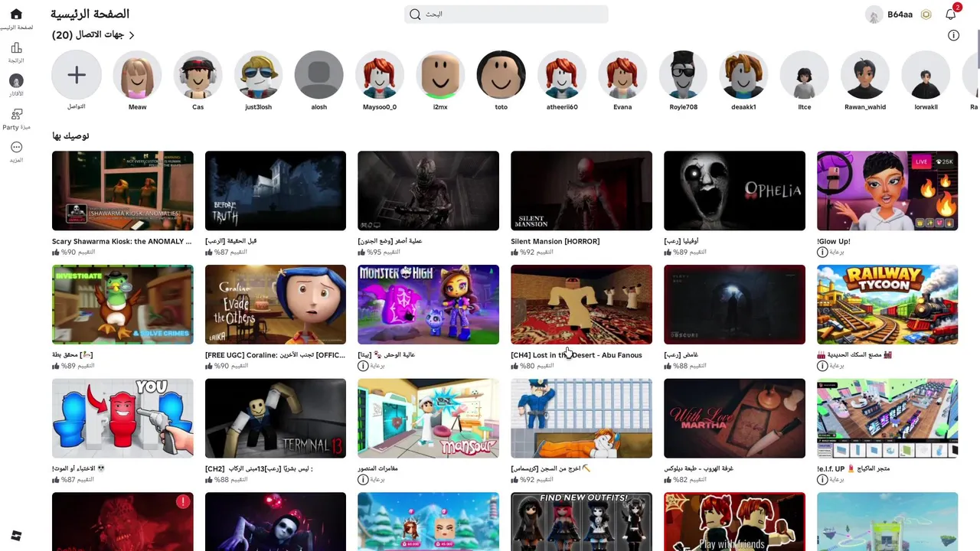Open the Home icon in the sidebar
The width and height of the screenshot is (980, 551).
(x=16, y=15)
